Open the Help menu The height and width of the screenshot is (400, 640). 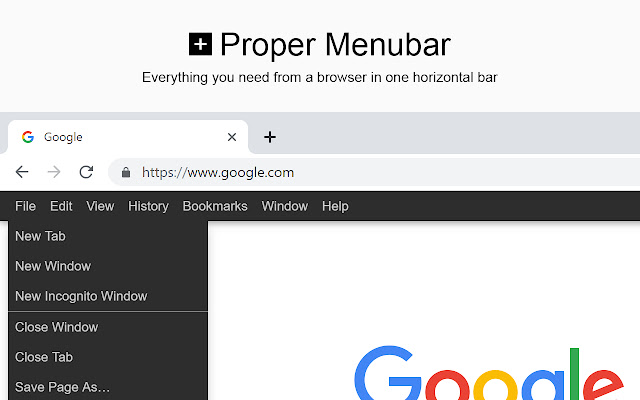tap(335, 206)
